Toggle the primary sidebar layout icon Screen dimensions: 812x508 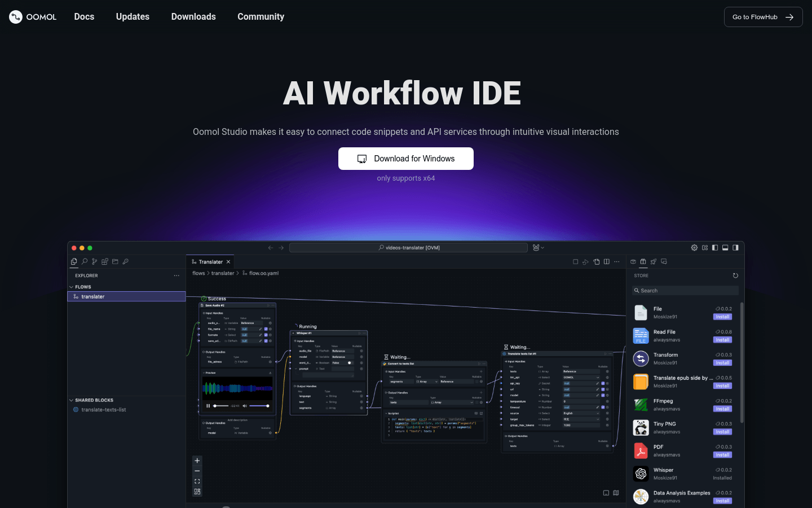(715, 248)
